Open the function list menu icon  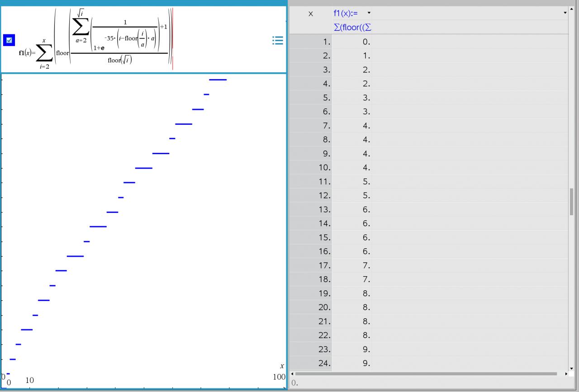point(278,41)
